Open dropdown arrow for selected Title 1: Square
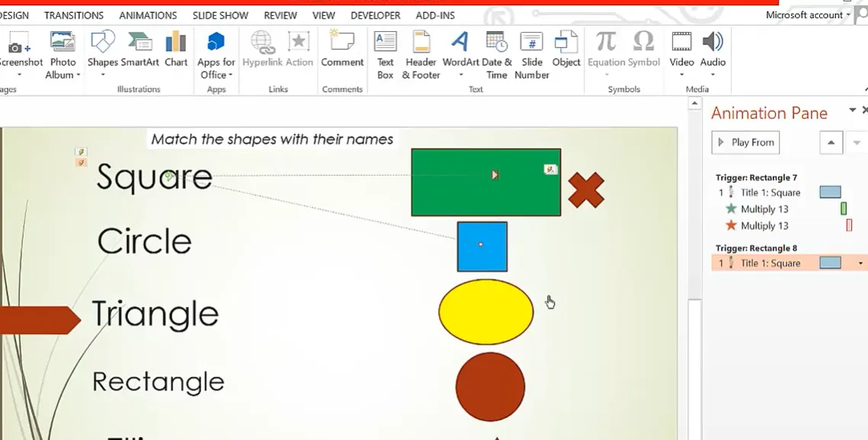 [x=860, y=263]
